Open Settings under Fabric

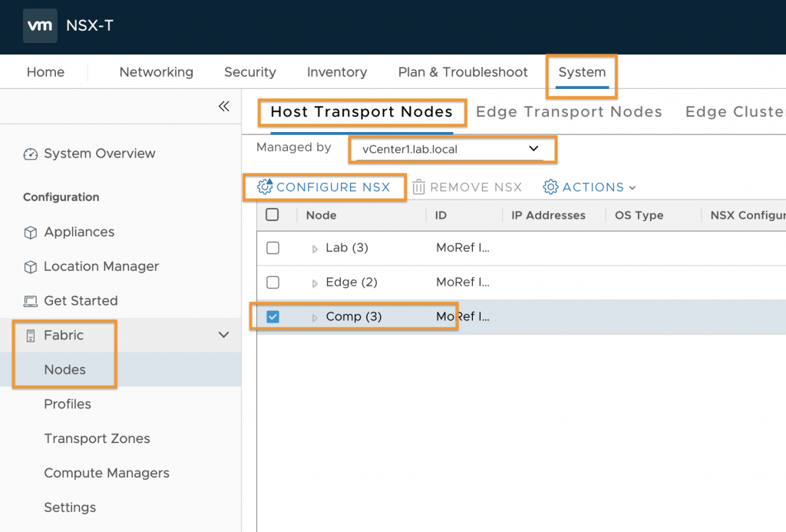70,507
